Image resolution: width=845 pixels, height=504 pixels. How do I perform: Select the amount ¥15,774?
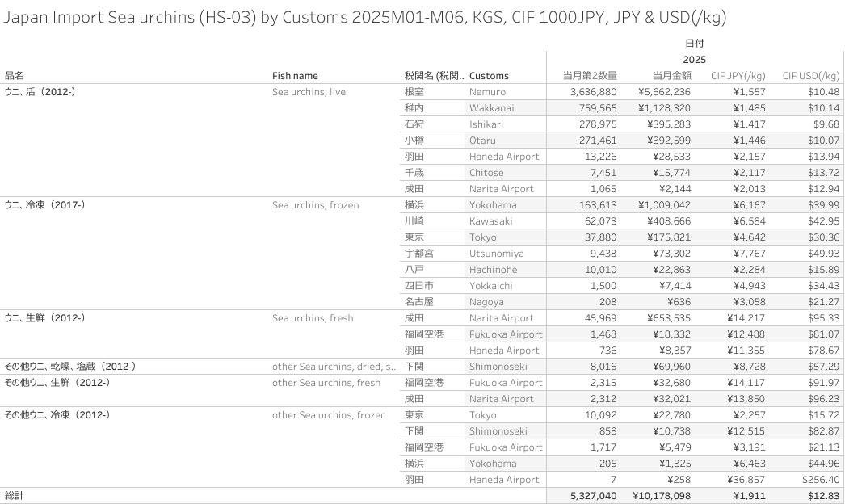(x=671, y=173)
